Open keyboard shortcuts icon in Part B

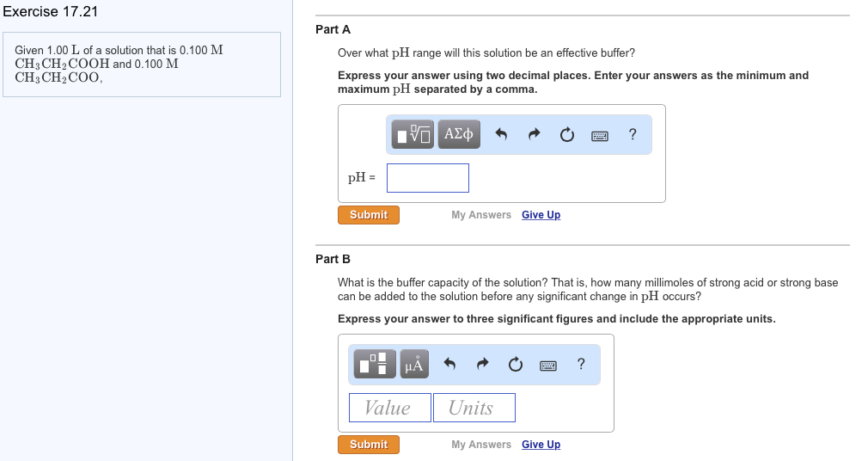pos(548,366)
